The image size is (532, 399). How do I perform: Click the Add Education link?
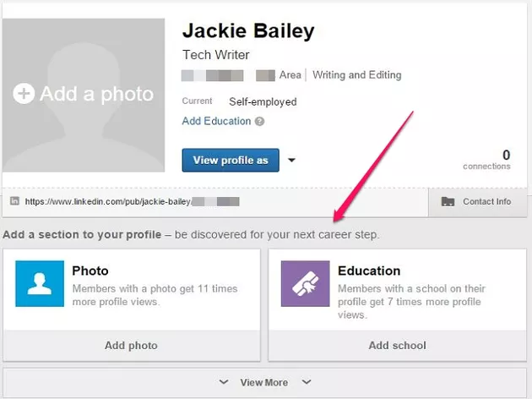tap(216, 121)
